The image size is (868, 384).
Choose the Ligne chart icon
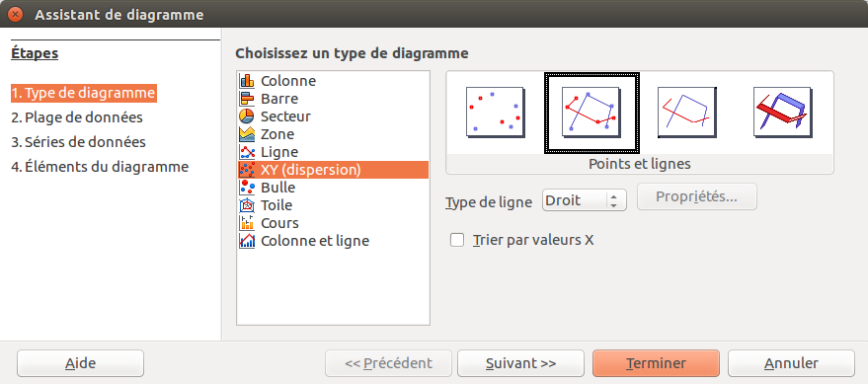[x=246, y=152]
